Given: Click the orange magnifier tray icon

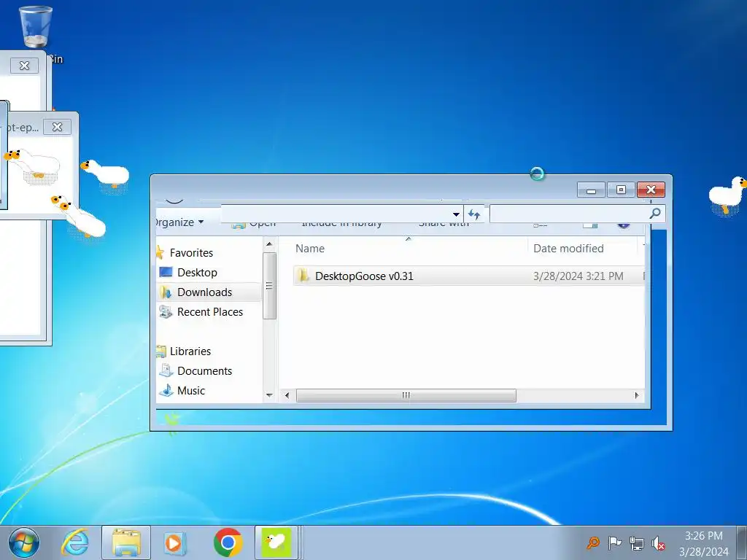Looking at the screenshot, I should click(x=593, y=542).
